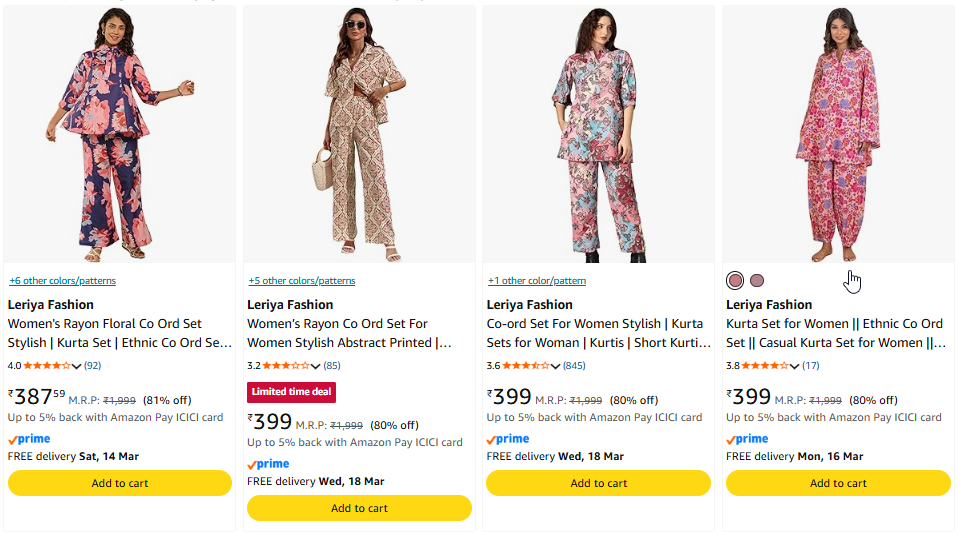Expand rating breakdown chevron beside 3.2 stars
This screenshot has width=958, height=534.
[x=316, y=367]
